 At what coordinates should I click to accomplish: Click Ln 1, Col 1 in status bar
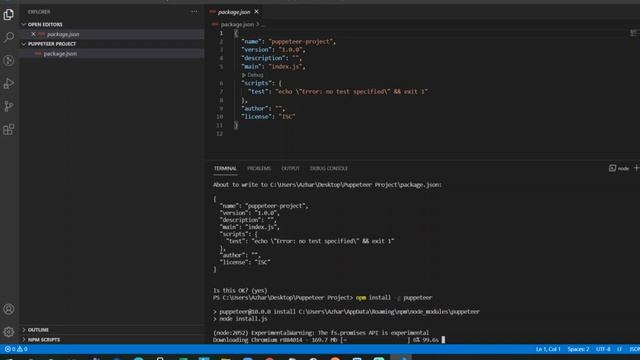pos(548,349)
